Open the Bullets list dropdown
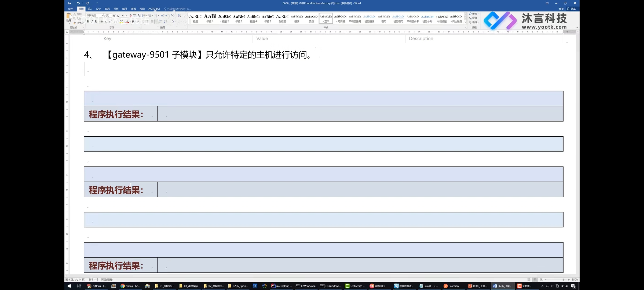644x290 pixels. tap(147, 16)
